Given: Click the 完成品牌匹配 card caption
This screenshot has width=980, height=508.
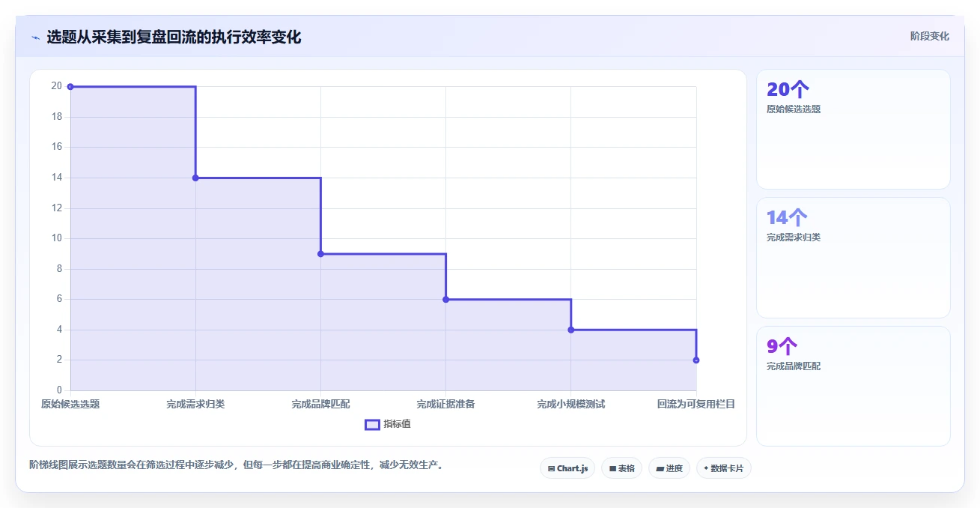Looking at the screenshot, I should point(794,366).
